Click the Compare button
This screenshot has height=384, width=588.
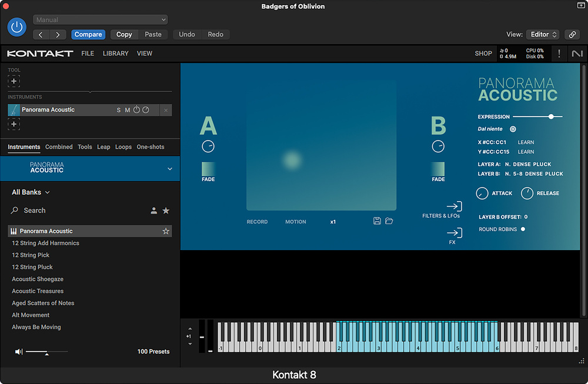[88, 35]
